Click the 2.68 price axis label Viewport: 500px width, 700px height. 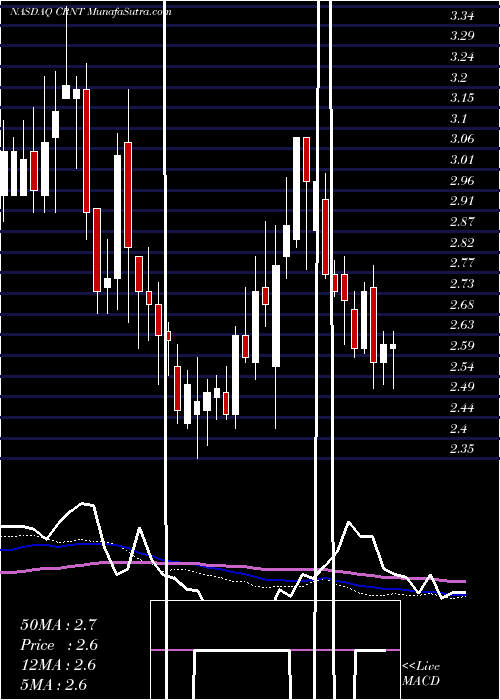[462, 304]
